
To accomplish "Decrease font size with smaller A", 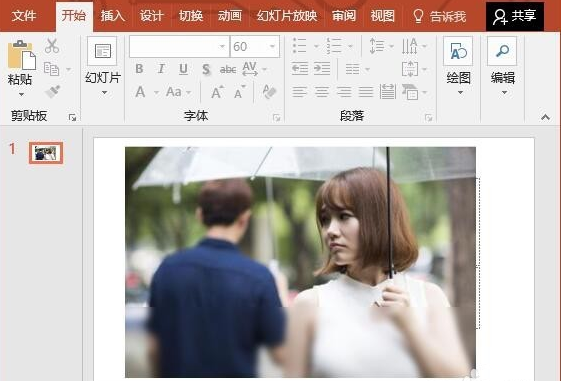I will click(x=239, y=93).
